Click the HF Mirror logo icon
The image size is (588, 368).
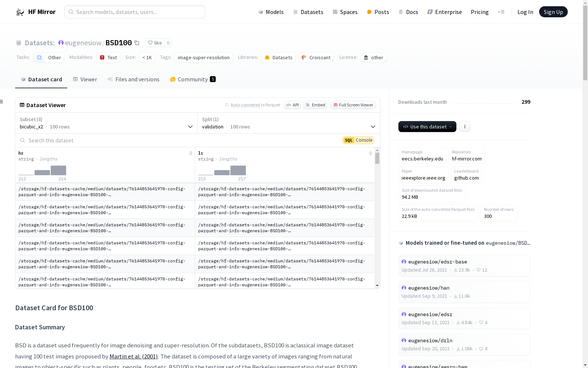coord(20,12)
